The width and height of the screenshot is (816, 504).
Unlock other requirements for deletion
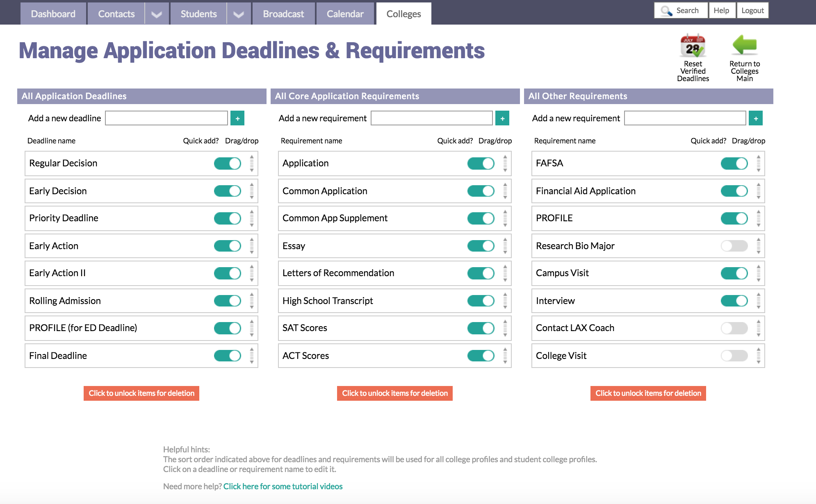pos(648,393)
